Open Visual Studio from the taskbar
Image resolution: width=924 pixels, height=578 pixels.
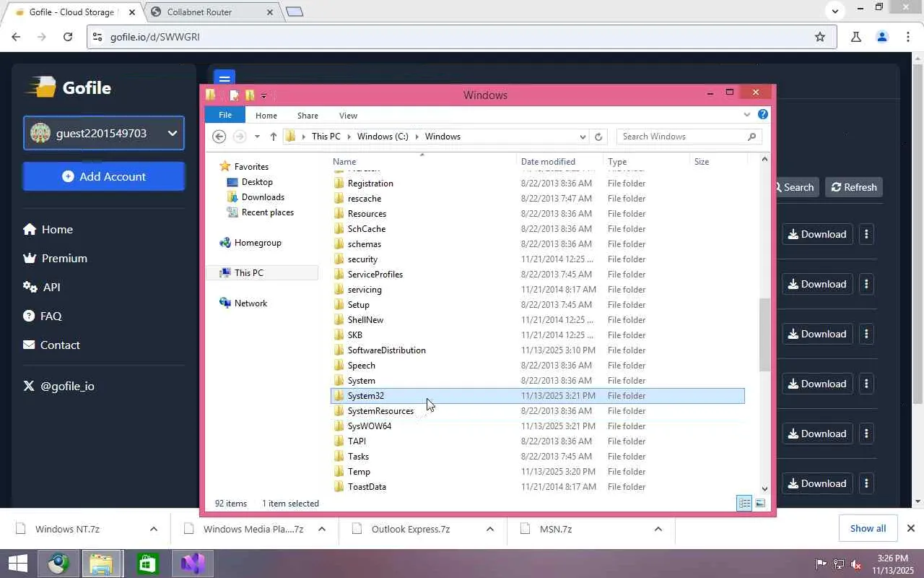tap(193, 564)
